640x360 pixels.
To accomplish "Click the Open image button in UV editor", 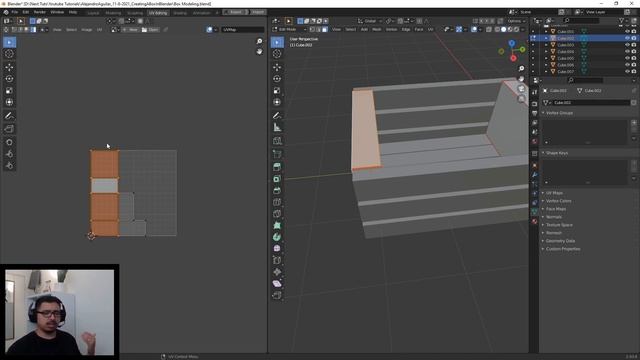I will 150,29.
